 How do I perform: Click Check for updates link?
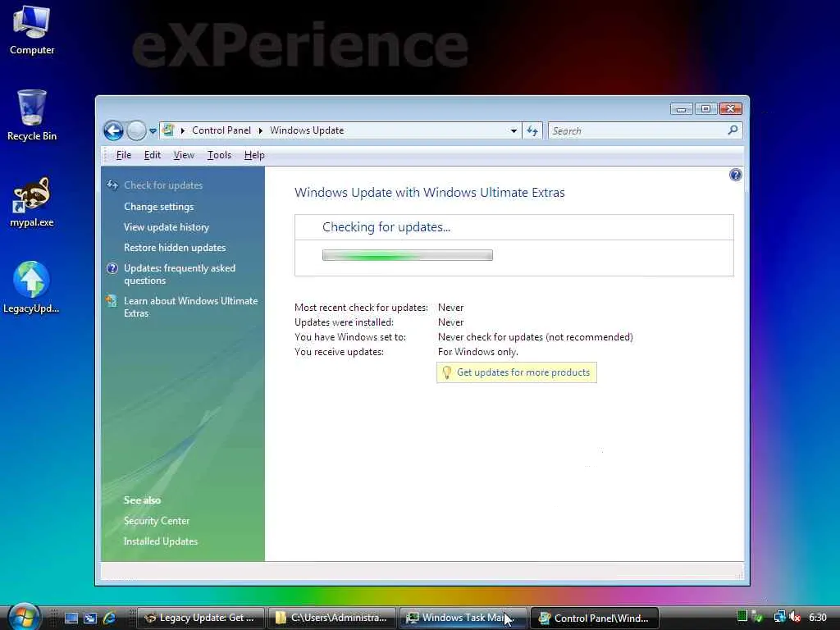tap(163, 185)
